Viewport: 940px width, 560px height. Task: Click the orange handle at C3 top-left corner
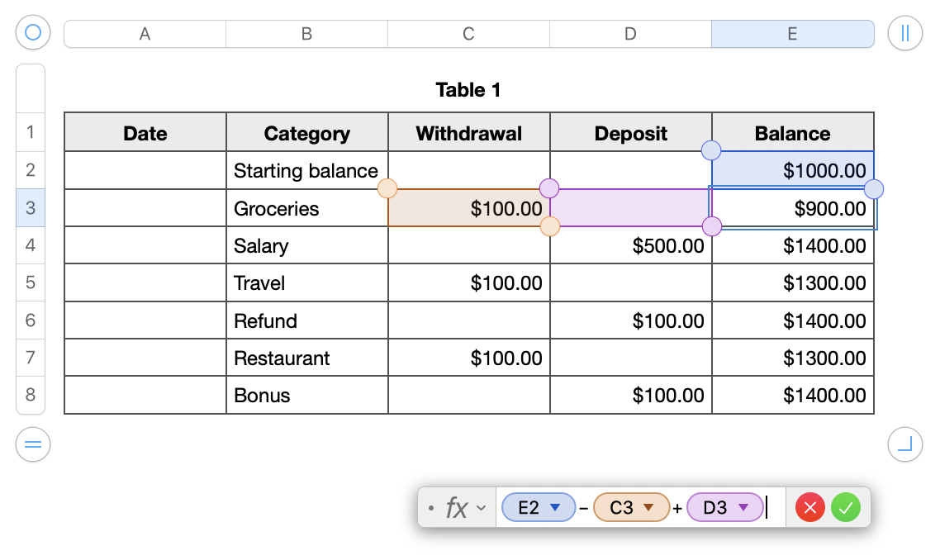point(387,189)
